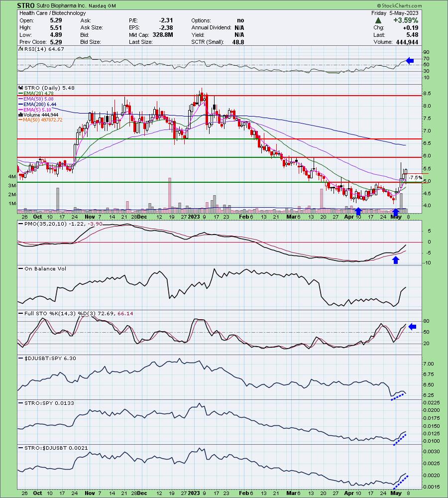Click the Open price value 5.29

(56, 20)
